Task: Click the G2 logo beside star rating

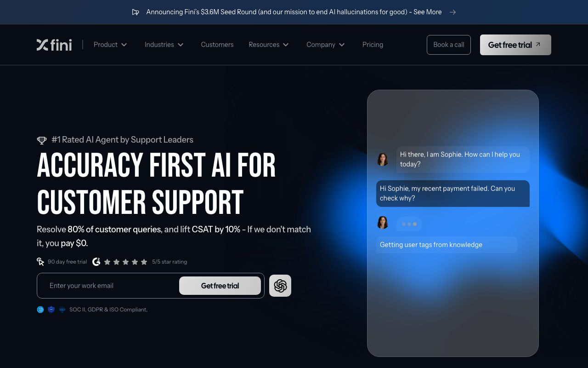Action: (96, 262)
